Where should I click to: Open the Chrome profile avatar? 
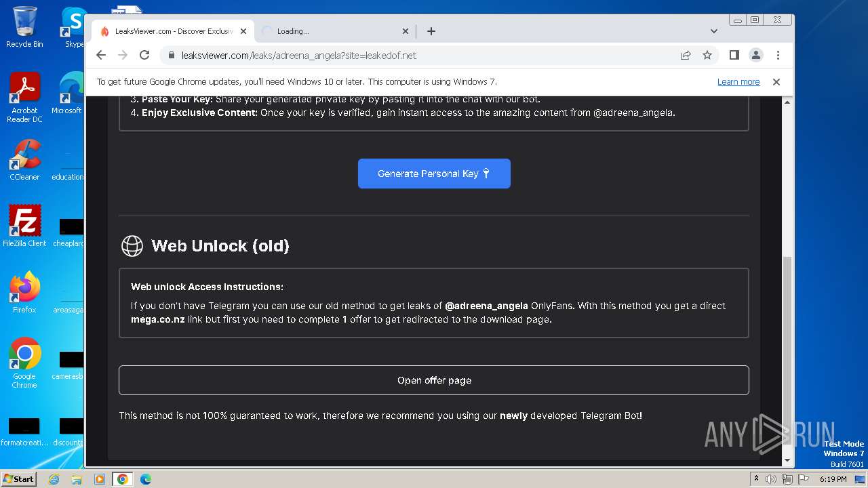[755, 55]
